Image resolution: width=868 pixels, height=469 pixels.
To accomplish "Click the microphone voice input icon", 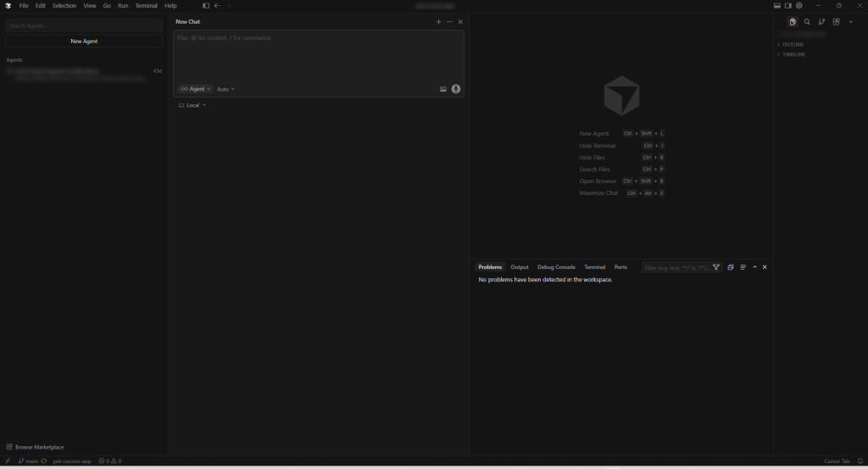I will click(456, 89).
